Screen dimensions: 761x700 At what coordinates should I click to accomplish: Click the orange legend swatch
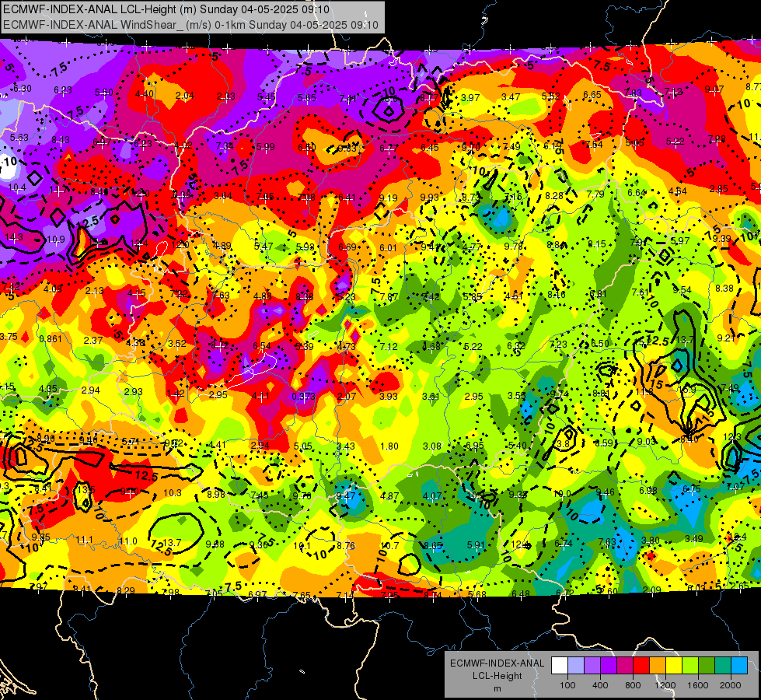pyautogui.click(x=657, y=666)
